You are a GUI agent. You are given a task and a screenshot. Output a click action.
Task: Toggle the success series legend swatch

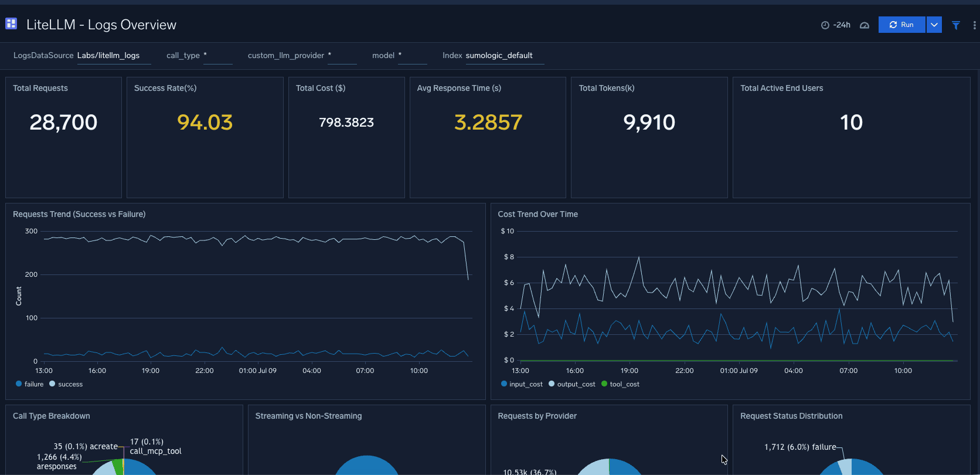click(52, 384)
